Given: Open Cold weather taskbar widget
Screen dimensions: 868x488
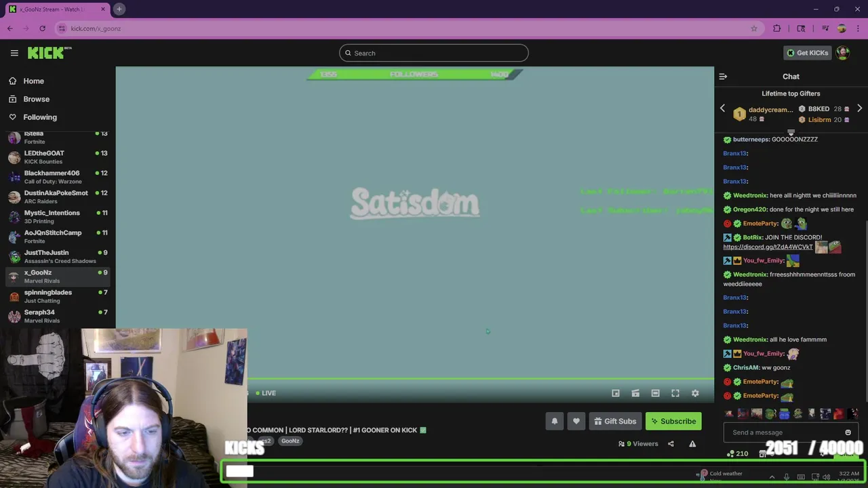Looking at the screenshot, I should pos(722,476).
